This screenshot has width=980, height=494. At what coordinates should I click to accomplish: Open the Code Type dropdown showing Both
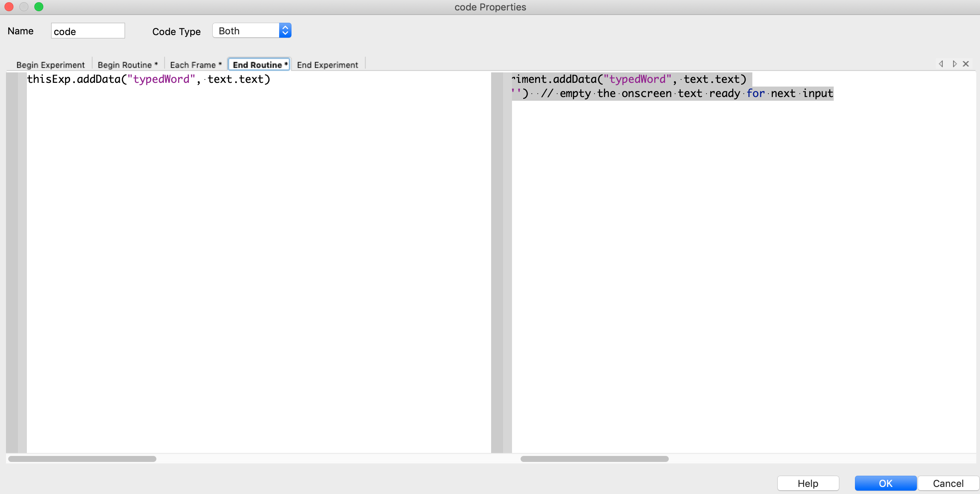coord(252,31)
